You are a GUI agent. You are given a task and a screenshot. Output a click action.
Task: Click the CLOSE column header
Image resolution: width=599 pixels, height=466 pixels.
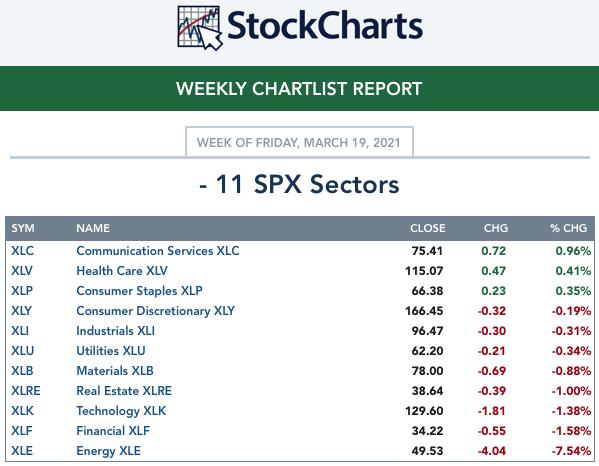427,228
